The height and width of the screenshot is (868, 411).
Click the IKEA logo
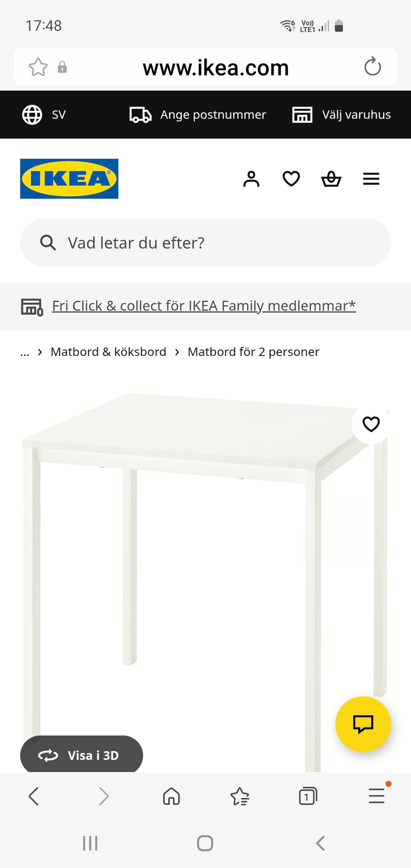point(69,179)
